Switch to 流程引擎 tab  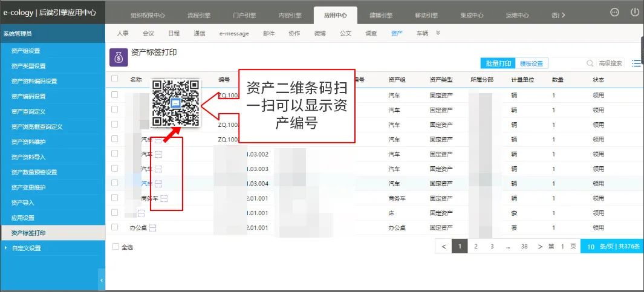199,16
